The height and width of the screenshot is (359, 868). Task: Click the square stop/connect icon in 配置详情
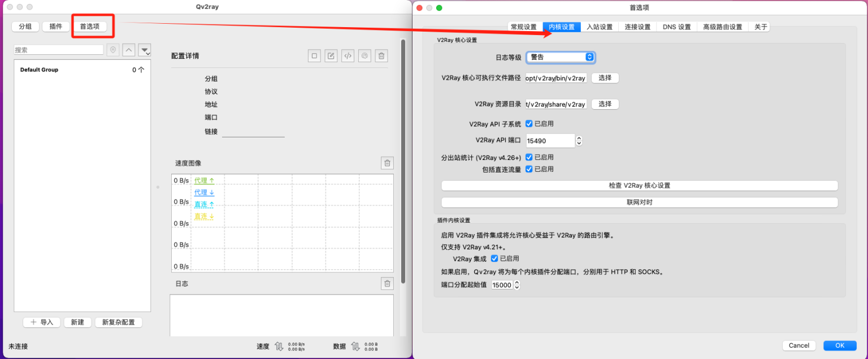314,55
